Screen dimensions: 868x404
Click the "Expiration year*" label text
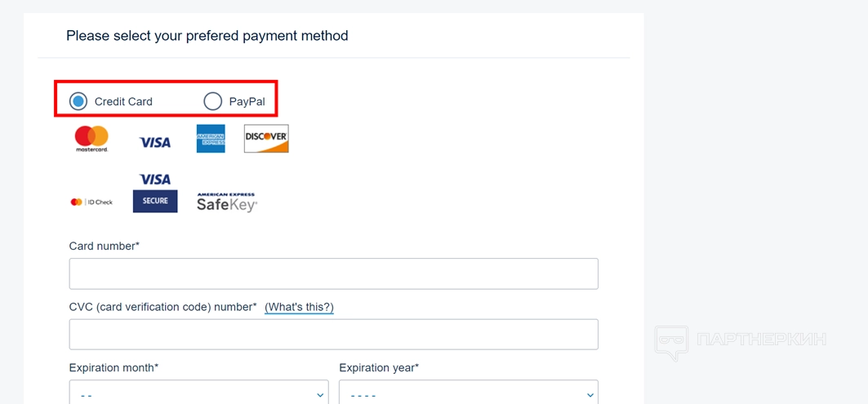pyautogui.click(x=379, y=368)
